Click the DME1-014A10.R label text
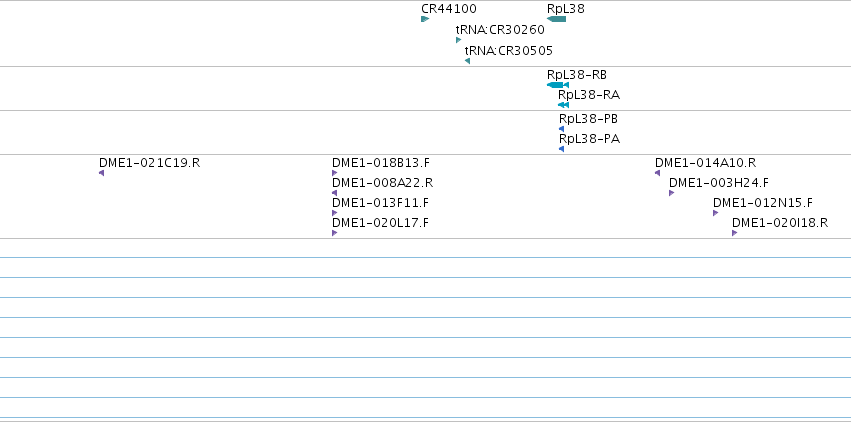 706,163
